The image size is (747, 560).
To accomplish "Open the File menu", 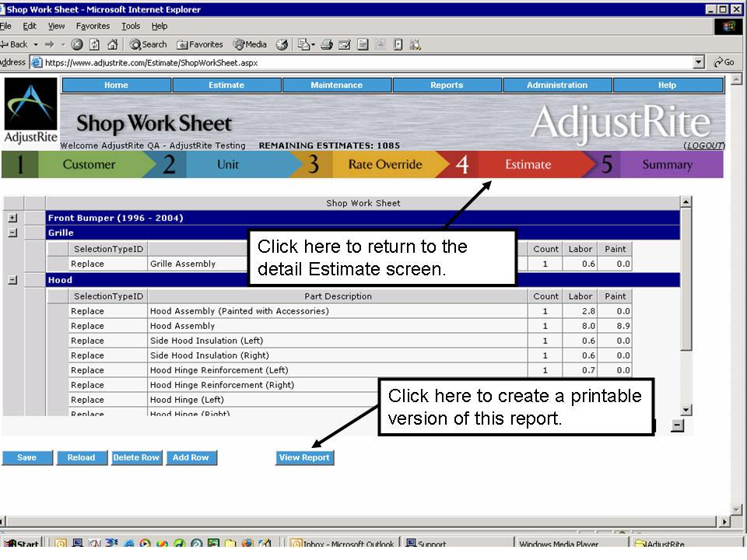I will (5, 26).
